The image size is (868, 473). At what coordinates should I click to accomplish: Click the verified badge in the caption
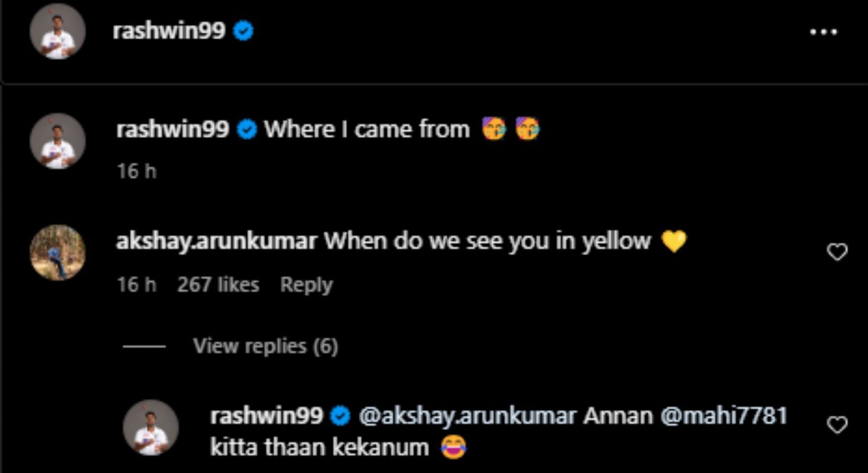247,130
